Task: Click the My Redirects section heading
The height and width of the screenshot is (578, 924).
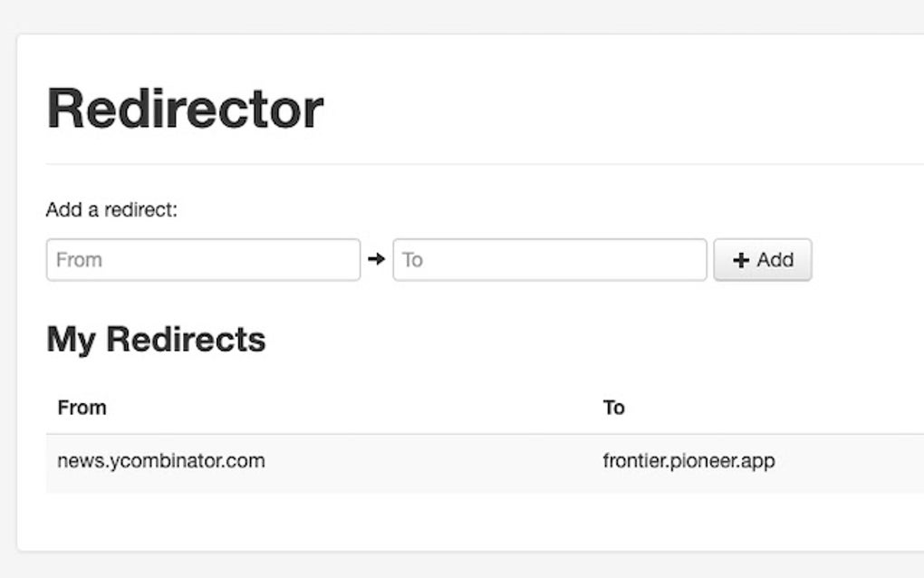Action: [155, 340]
